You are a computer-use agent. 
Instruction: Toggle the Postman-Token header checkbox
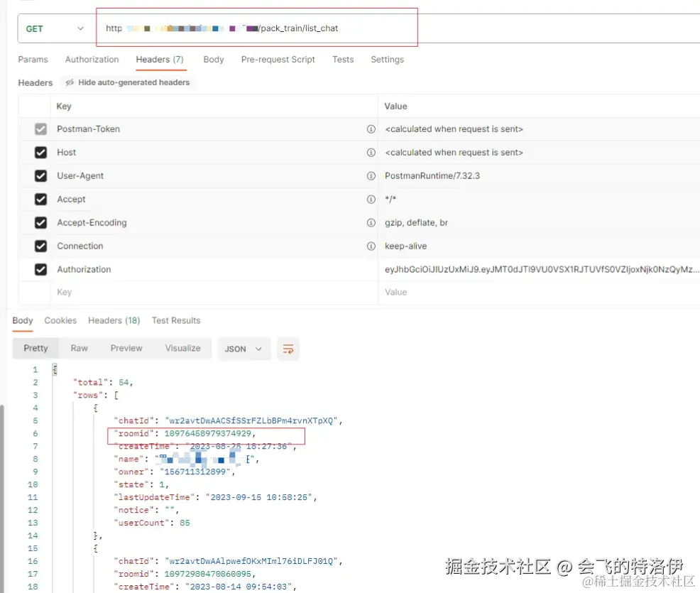(x=40, y=129)
